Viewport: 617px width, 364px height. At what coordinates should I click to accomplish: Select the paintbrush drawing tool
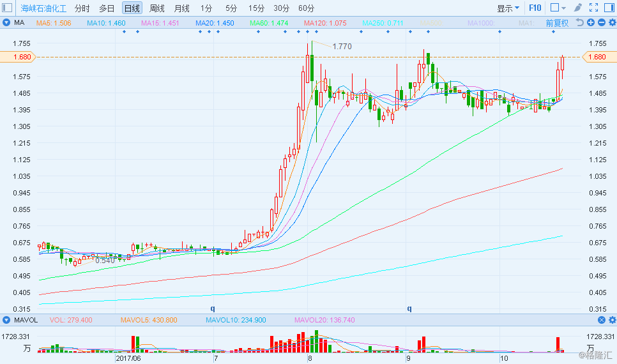pyautogui.click(x=577, y=8)
